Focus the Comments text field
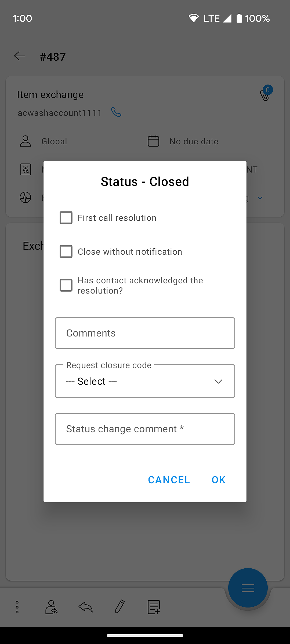Image resolution: width=290 pixels, height=644 pixels. [x=145, y=333]
